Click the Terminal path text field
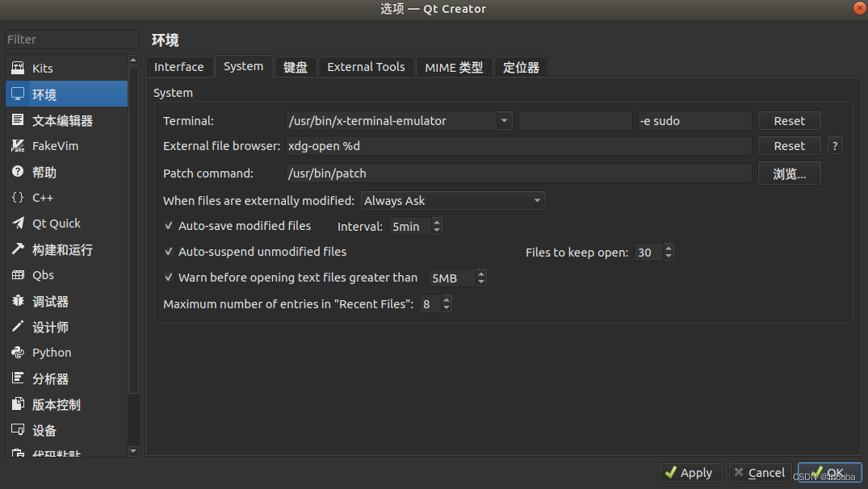Screen dimensions: 868x489 click(x=392, y=120)
